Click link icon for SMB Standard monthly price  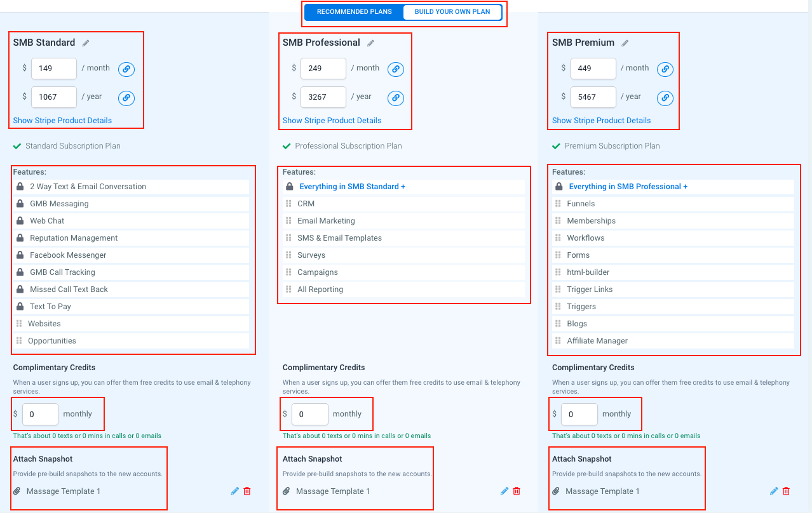point(126,69)
